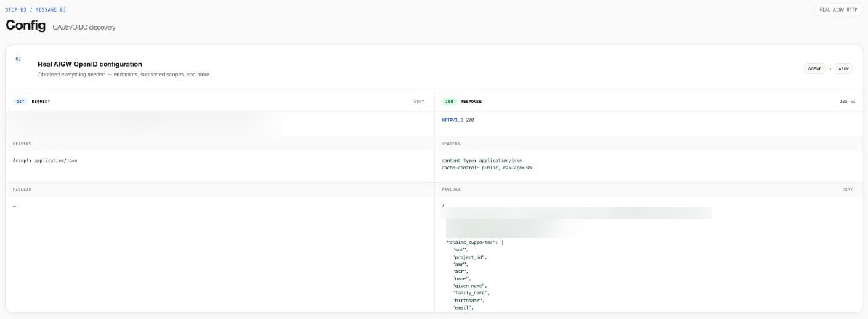Click Real AIGW OpenID configuration title
Viewport: 868px width, 319px height.
(89, 64)
